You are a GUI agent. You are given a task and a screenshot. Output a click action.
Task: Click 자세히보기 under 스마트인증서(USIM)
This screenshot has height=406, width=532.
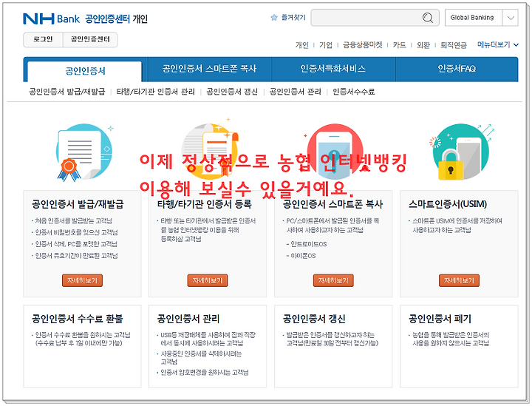pos(459,280)
